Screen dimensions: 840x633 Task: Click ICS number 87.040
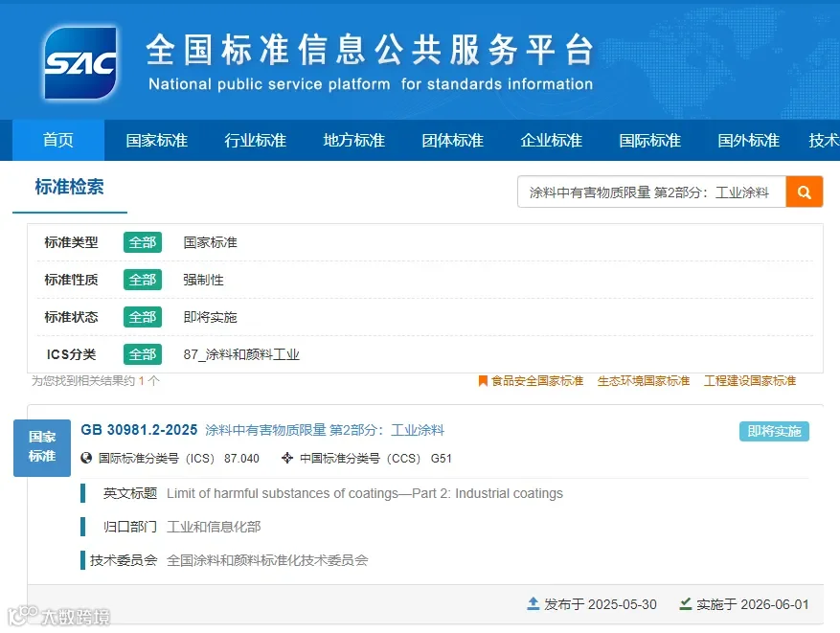[241, 459]
